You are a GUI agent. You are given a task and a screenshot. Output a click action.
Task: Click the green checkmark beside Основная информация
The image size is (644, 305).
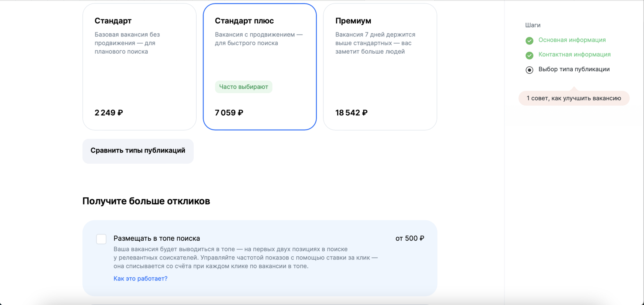(529, 41)
